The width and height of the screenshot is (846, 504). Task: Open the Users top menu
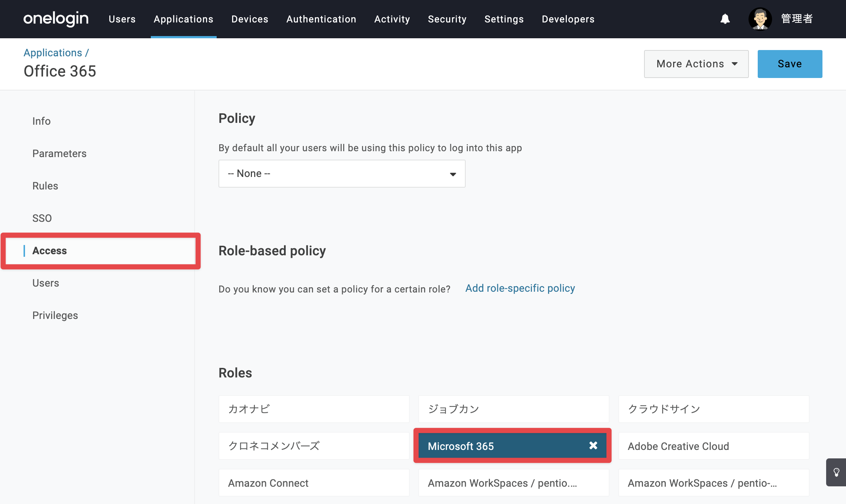click(x=122, y=19)
